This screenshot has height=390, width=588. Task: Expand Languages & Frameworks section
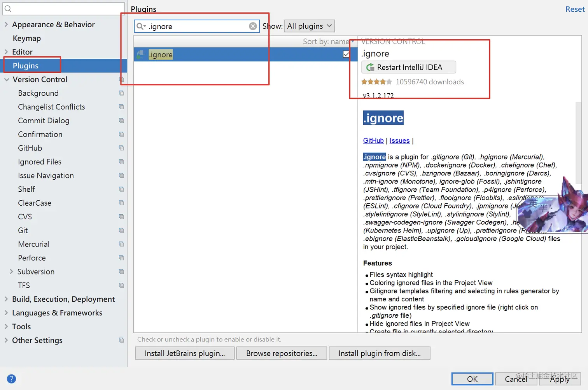6,313
